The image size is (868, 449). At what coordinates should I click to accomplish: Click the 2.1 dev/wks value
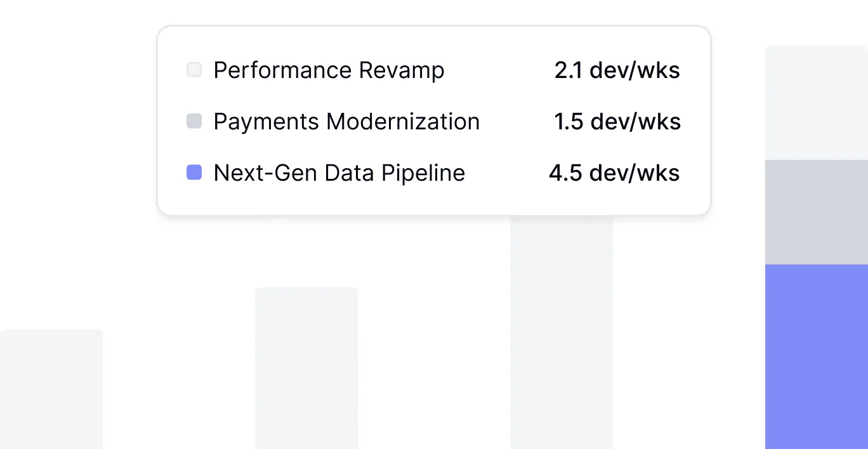pos(617,70)
